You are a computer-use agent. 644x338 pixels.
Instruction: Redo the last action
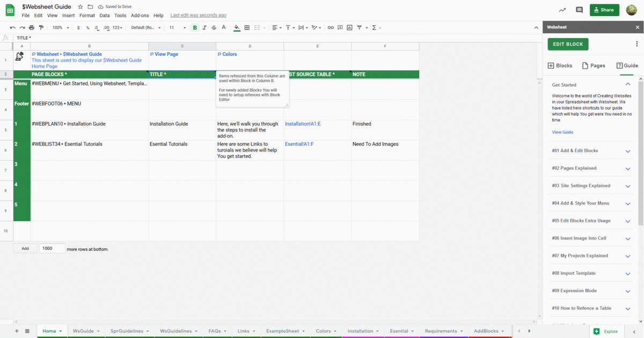click(22, 27)
